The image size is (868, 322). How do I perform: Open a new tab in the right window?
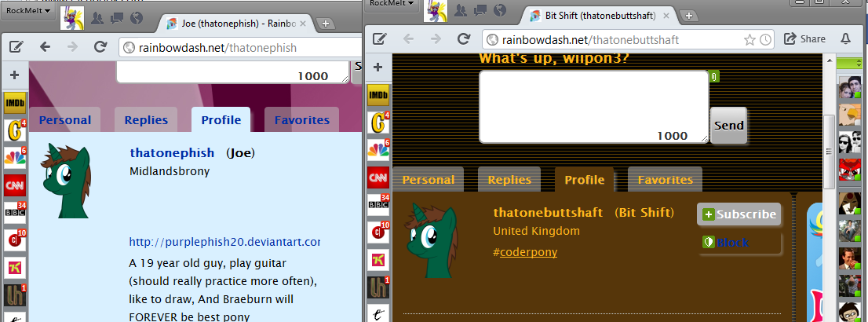[x=689, y=15]
